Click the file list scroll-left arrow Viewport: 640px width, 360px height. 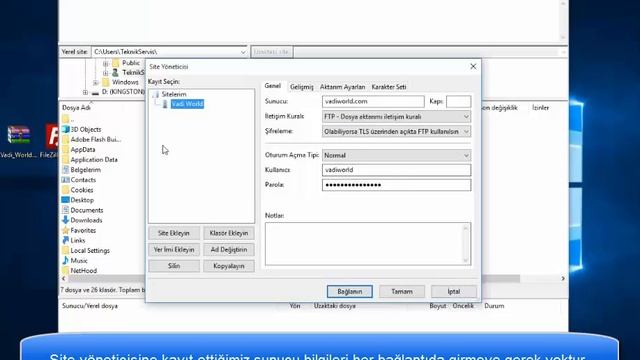64,278
